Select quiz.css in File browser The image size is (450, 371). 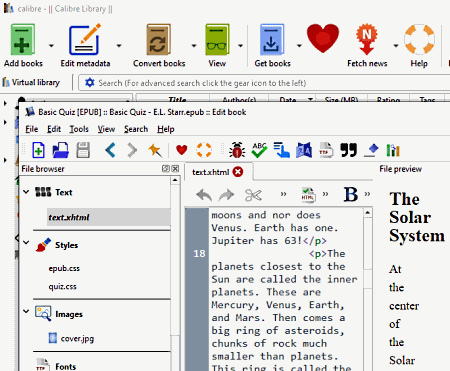(62, 286)
